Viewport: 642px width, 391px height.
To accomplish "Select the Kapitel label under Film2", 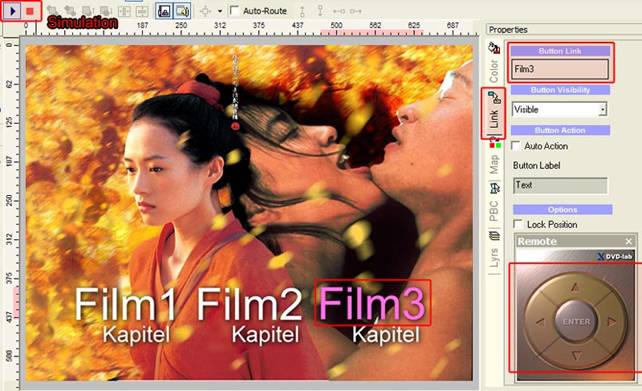I will pyautogui.click(x=265, y=335).
